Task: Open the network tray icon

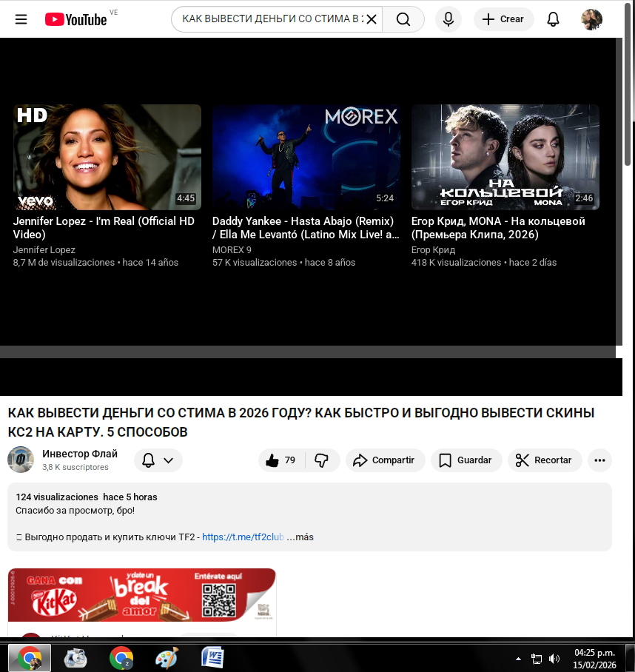Action: click(536, 659)
